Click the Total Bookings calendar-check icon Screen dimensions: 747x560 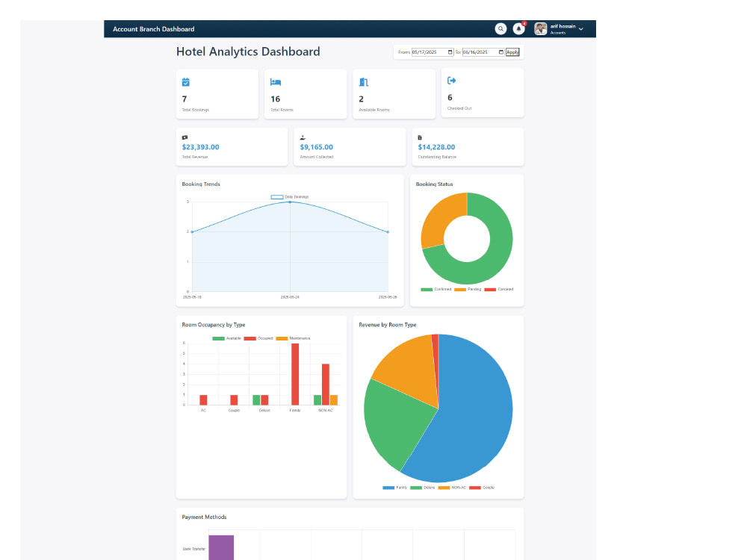tap(186, 82)
